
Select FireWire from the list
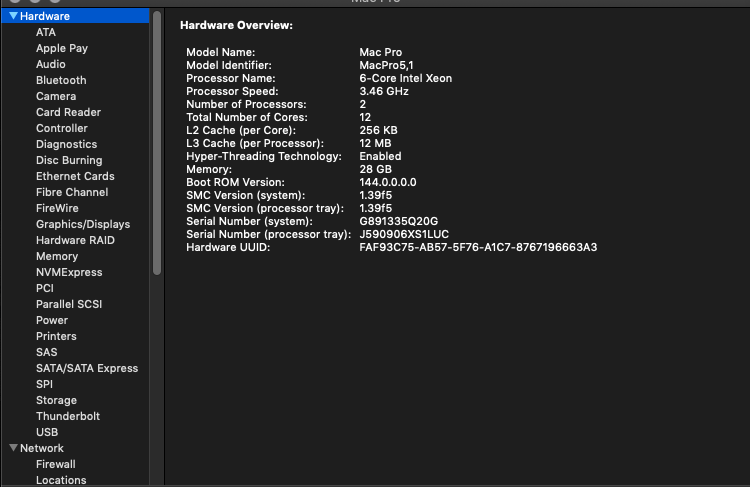(57, 208)
